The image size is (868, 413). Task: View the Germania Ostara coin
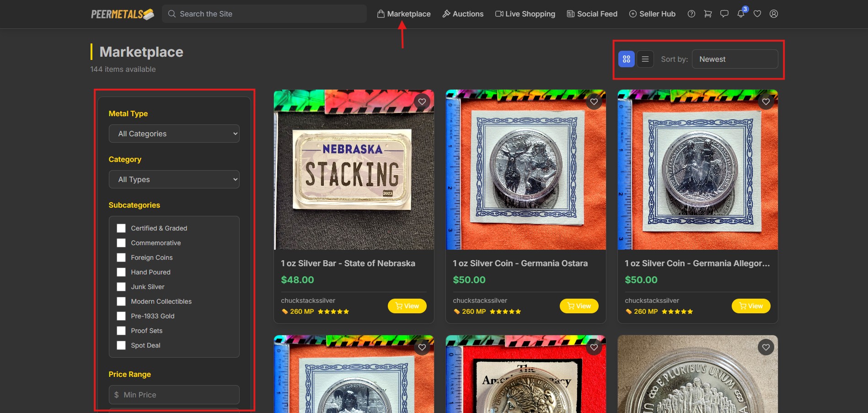pyautogui.click(x=579, y=306)
